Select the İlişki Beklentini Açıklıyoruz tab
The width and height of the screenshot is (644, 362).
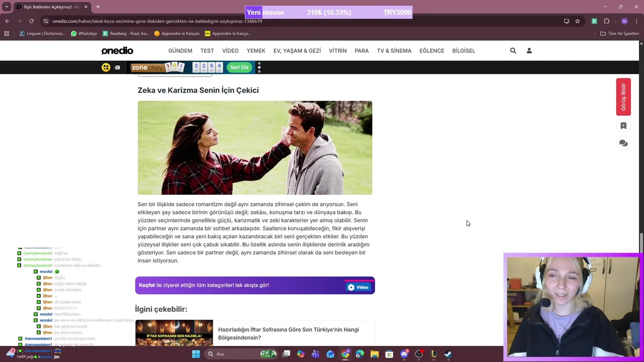(x=52, y=7)
